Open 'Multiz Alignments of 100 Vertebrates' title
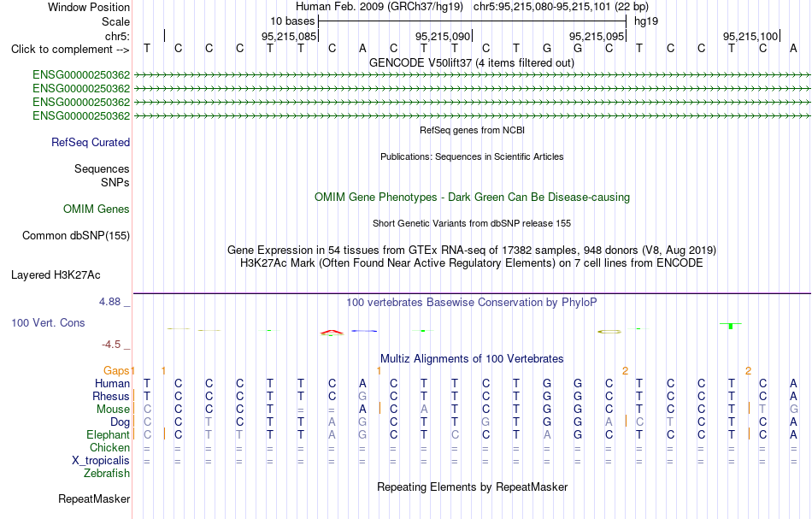The width and height of the screenshot is (812, 519). [472, 358]
